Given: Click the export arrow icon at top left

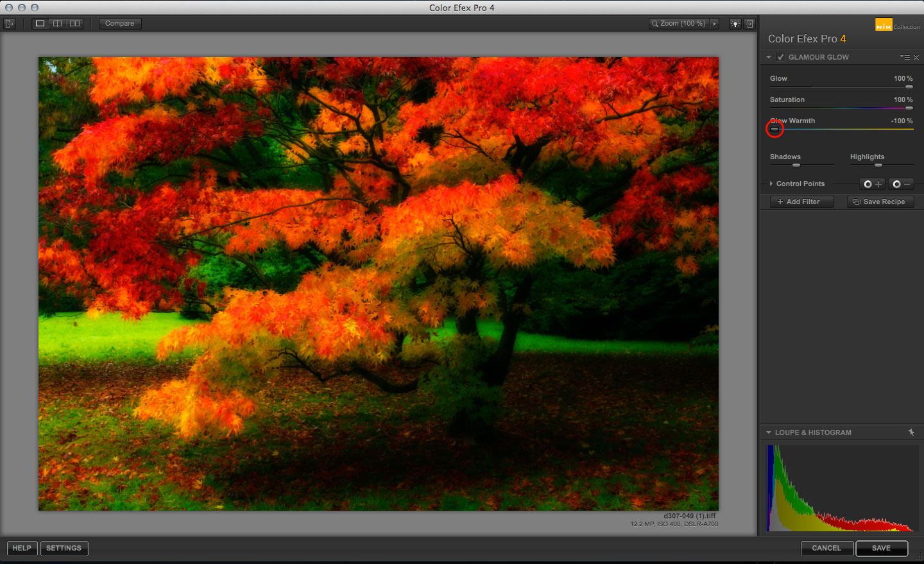Looking at the screenshot, I should (9, 23).
